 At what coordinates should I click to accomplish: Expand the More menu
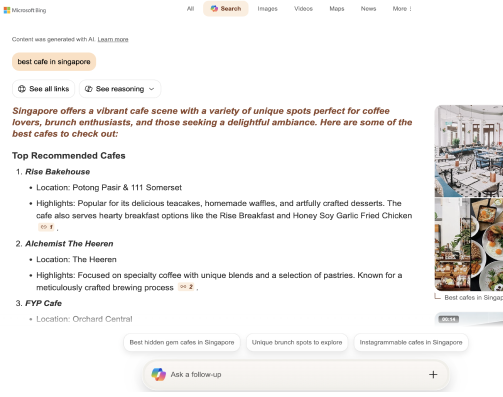(402, 9)
